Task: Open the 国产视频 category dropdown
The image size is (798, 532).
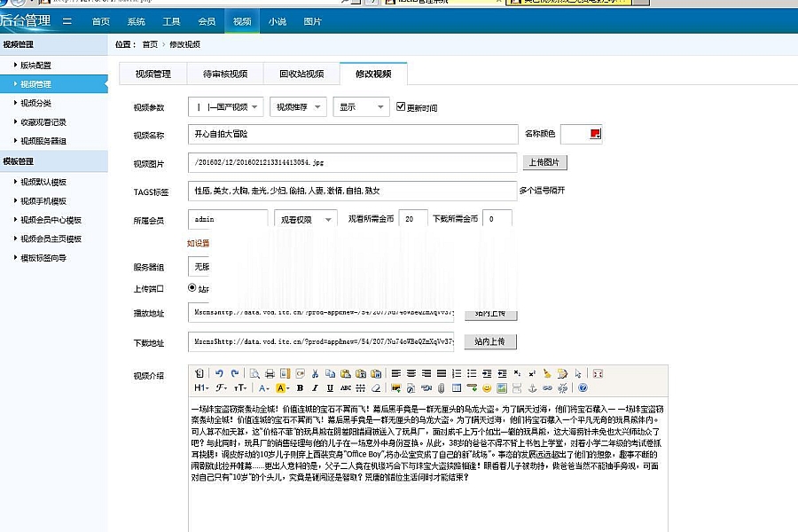Action: coord(226,107)
